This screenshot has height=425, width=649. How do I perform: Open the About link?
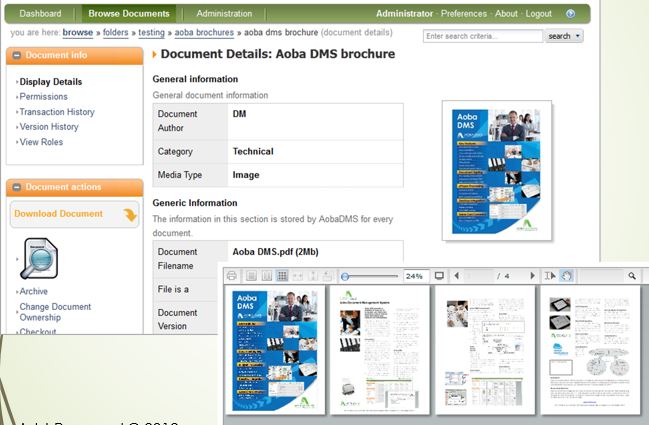[x=506, y=14]
